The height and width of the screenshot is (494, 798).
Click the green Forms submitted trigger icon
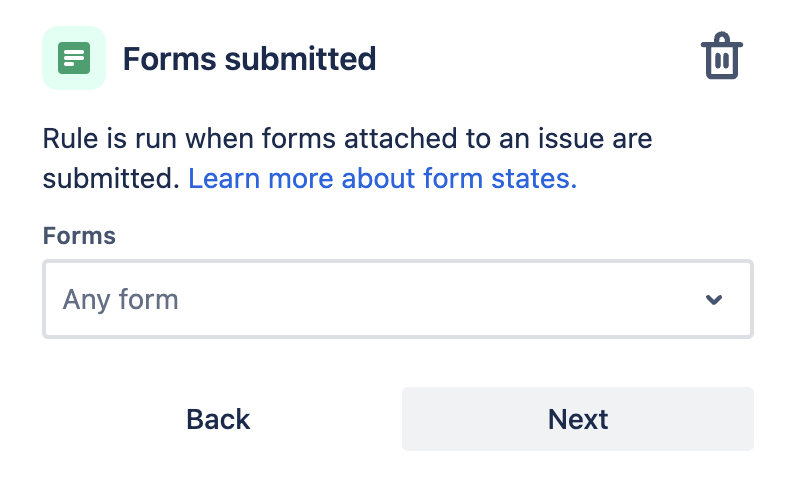coord(74,58)
